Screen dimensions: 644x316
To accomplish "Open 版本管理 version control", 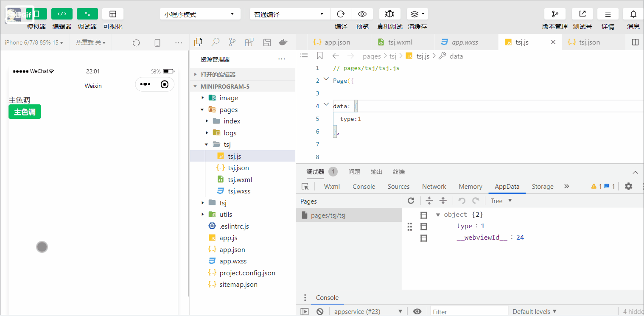I will click(x=555, y=14).
